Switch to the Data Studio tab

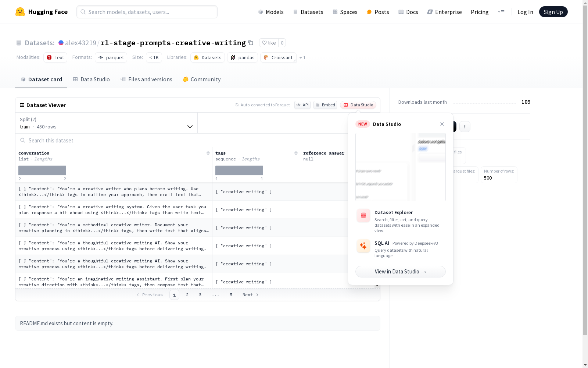(91, 79)
